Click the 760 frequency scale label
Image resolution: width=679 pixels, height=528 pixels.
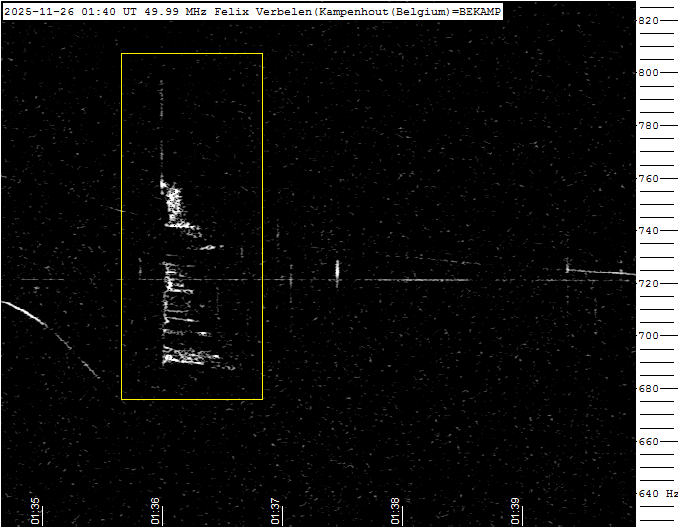tap(648, 179)
